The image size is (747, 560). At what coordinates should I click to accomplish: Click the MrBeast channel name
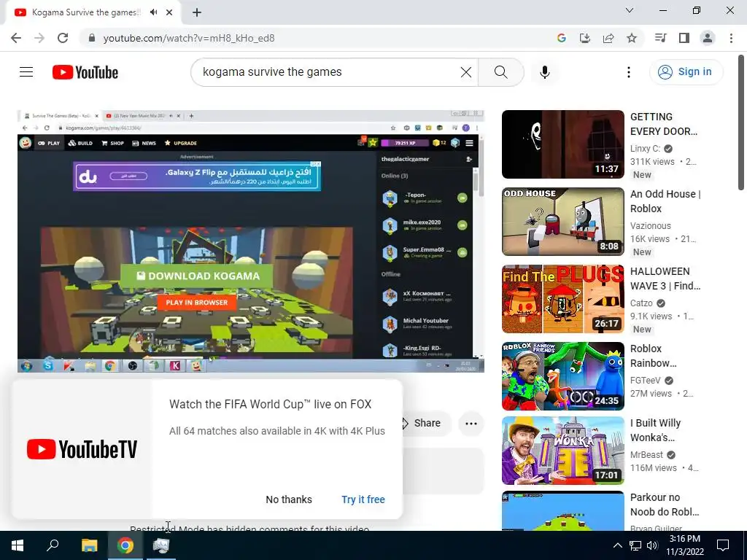click(x=646, y=455)
